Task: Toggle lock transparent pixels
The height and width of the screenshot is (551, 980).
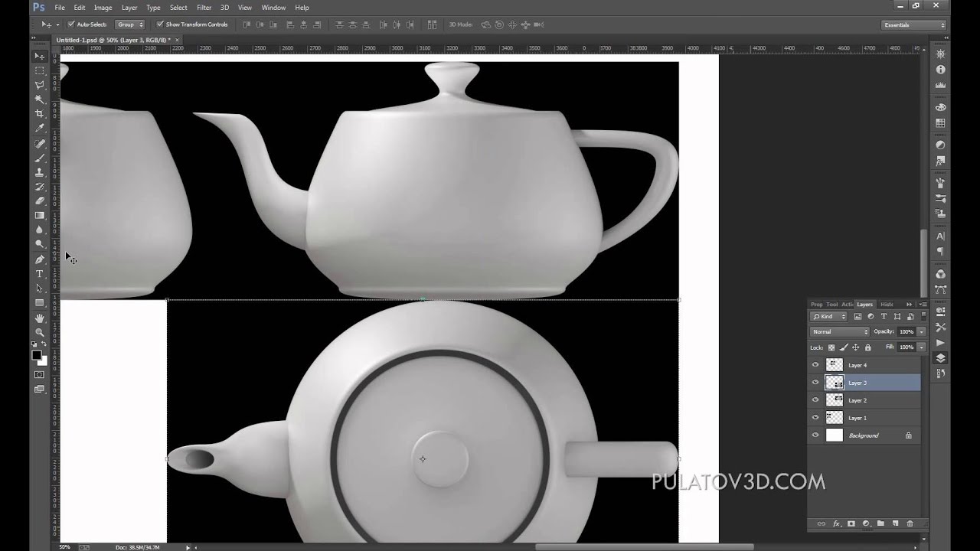Action: 831,347
